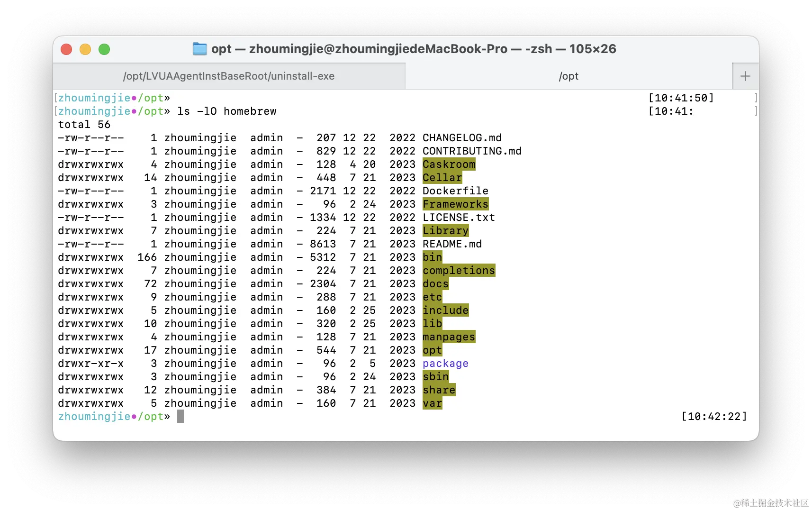Viewport: 812px width, 511px height.
Task: Click the highlighted bin directory name
Action: click(433, 257)
